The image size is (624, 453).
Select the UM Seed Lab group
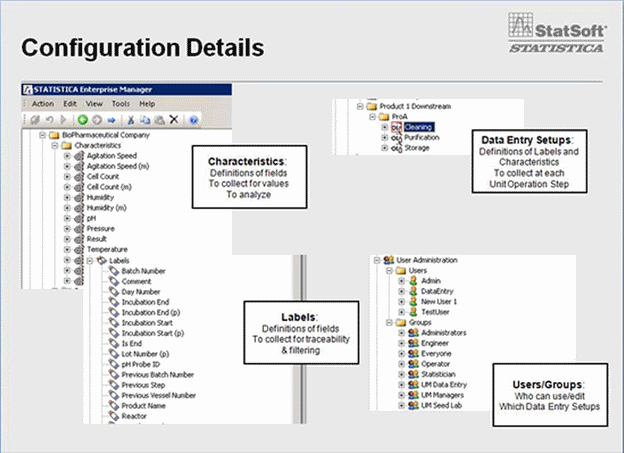441,406
